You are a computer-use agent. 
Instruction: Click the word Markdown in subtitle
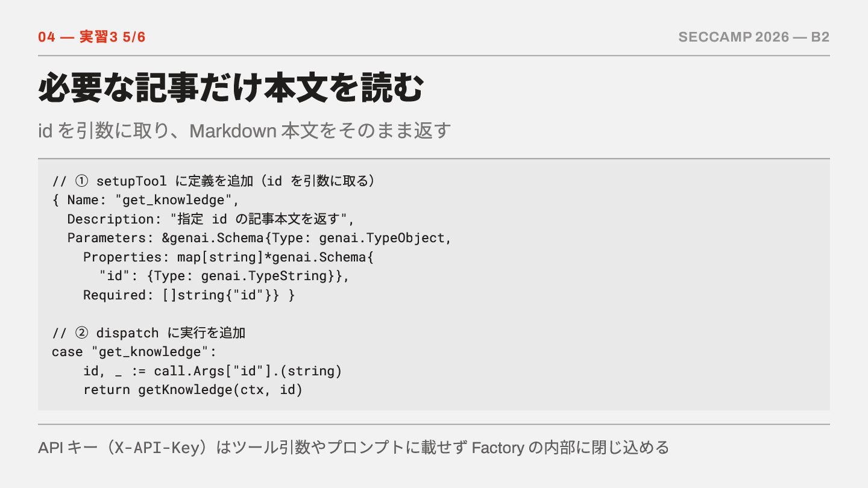[x=233, y=130]
